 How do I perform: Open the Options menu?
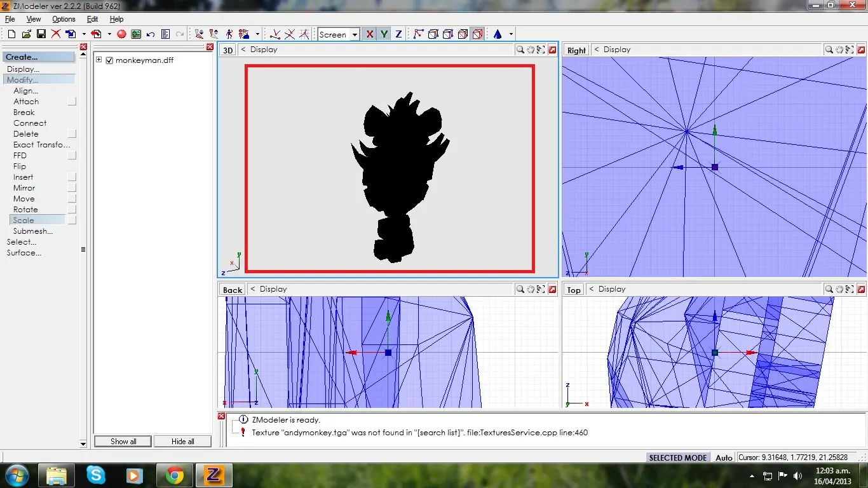point(64,19)
